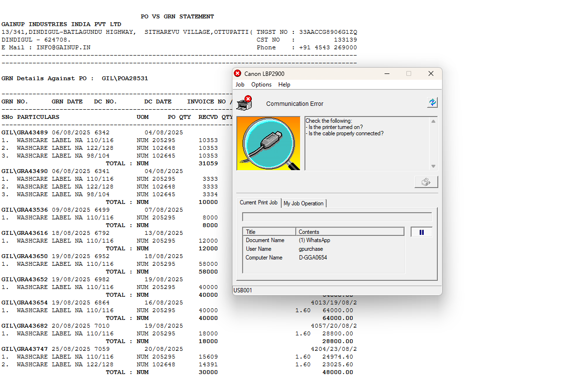Switch to My Job Operation tab
The width and height of the screenshot is (588, 375).
303,203
